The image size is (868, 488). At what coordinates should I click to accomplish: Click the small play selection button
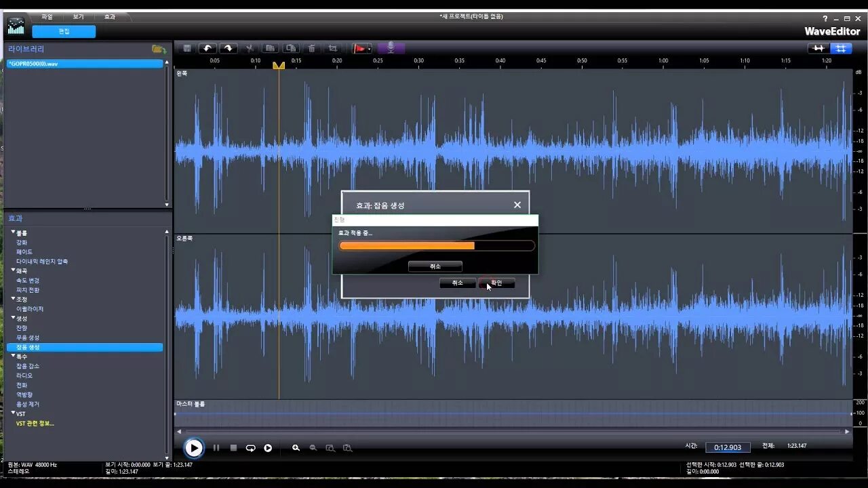pyautogui.click(x=268, y=448)
